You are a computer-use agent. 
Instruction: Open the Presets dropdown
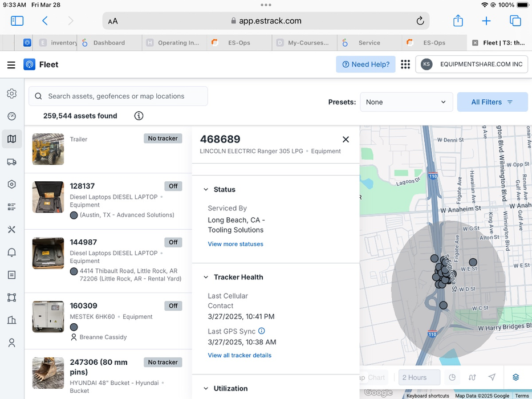click(405, 102)
